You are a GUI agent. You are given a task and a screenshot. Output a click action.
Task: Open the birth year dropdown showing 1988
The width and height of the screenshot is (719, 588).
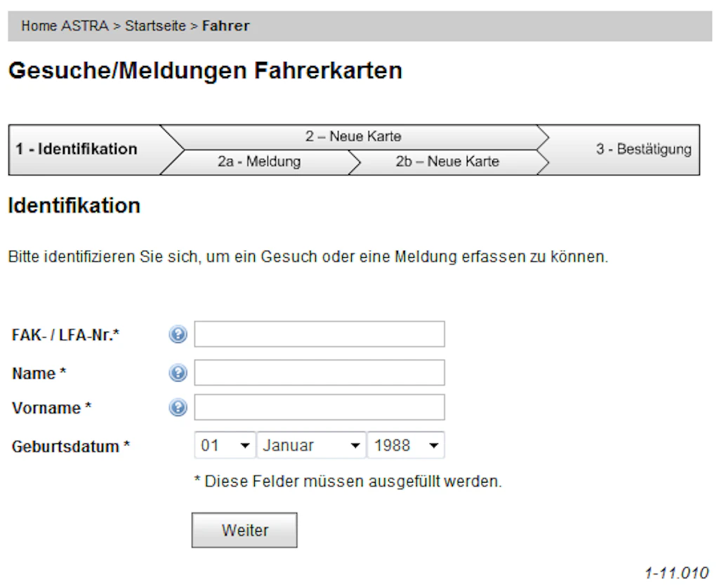406,445
